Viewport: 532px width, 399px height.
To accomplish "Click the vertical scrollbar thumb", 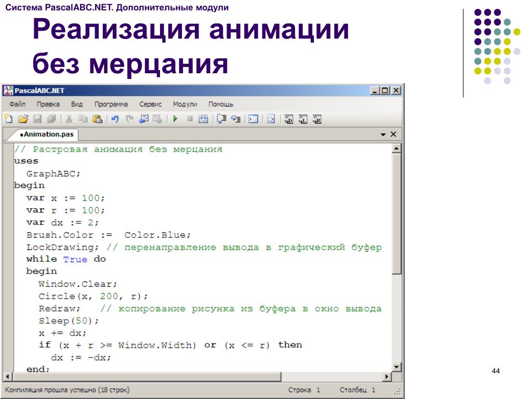I will click(396, 214).
